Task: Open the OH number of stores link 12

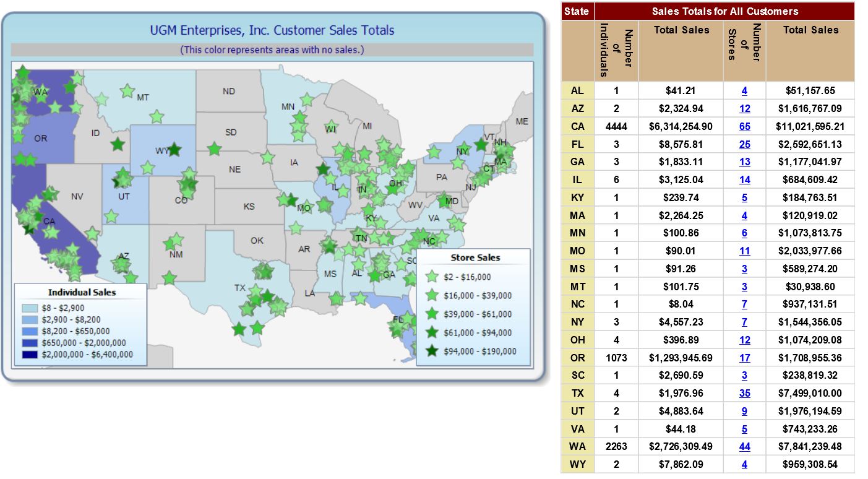Action: click(744, 340)
